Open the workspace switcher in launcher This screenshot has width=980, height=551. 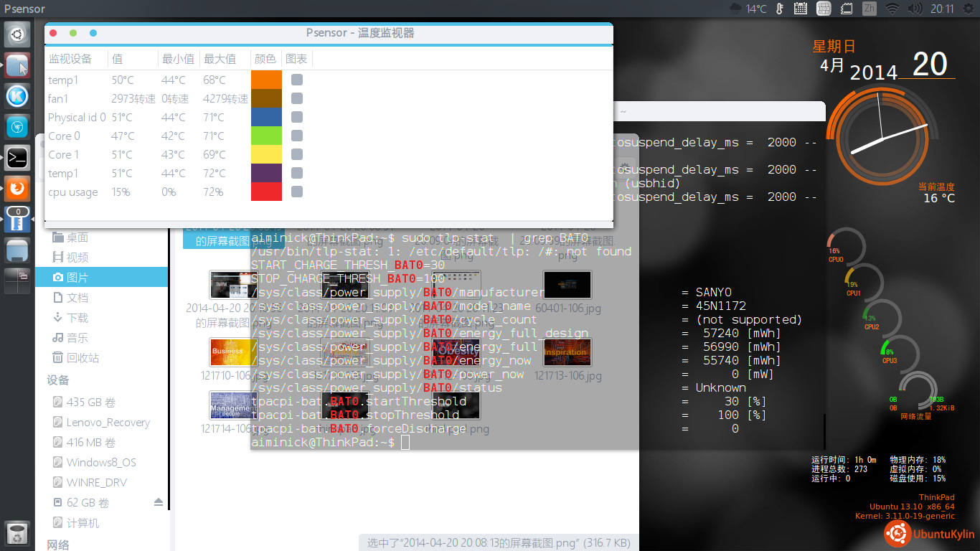(x=17, y=281)
